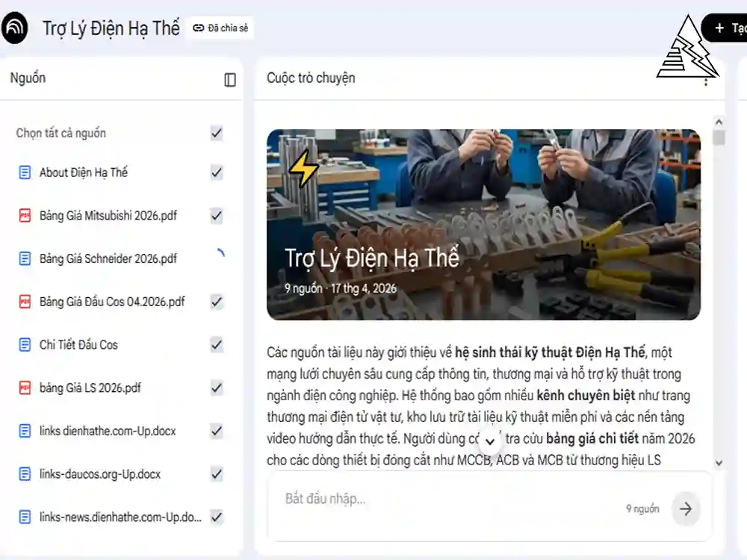Screen dimensions: 747x560
Task: Click the Tạo create button
Action: pos(727,28)
